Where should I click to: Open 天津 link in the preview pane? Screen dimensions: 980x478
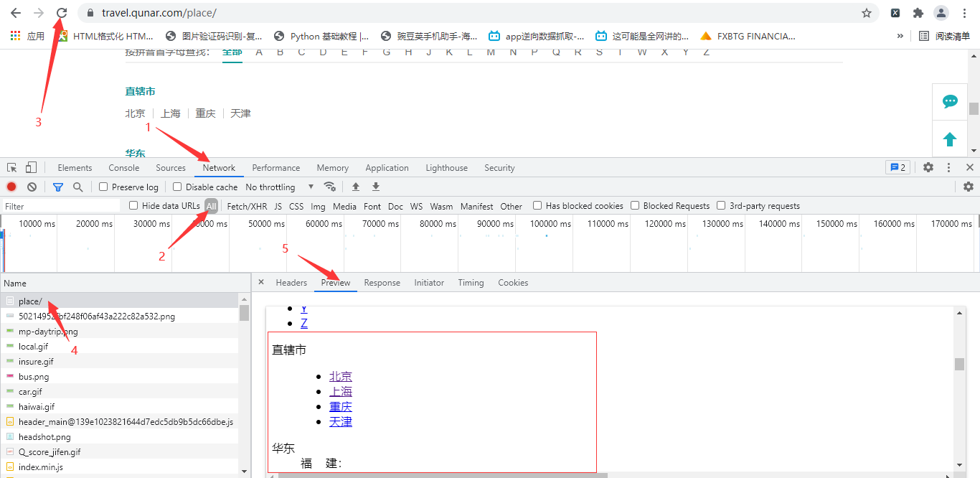tap(341, 421)
